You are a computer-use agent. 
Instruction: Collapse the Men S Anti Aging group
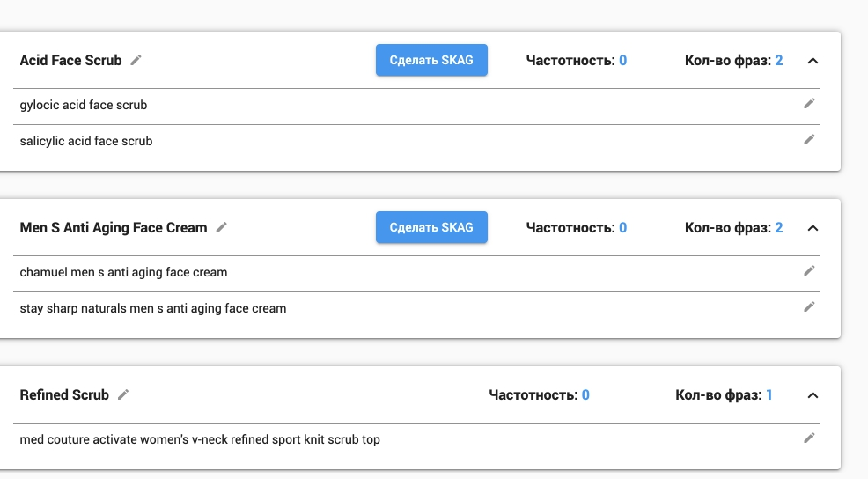pyautogui.click(x=813, y=228)
